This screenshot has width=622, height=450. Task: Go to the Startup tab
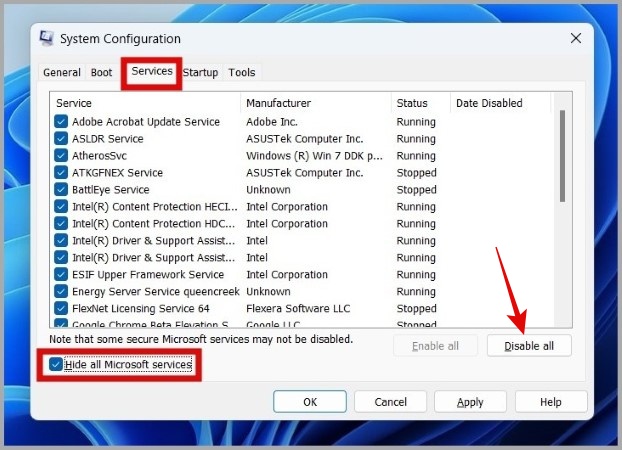click(200, 73)
